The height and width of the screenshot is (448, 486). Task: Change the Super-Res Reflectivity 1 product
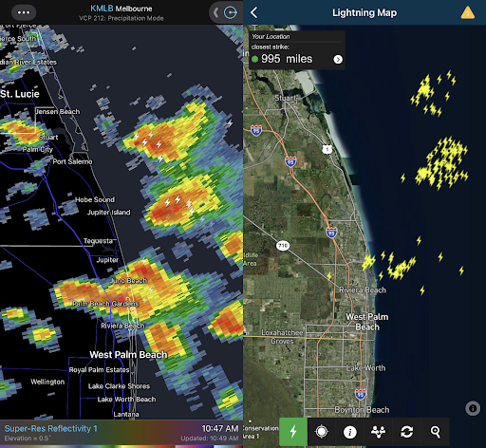50,428
